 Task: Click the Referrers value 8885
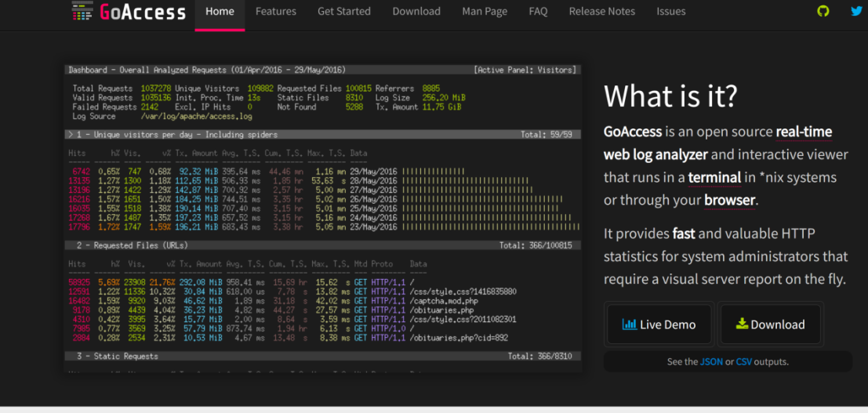[x=431, y=89]
